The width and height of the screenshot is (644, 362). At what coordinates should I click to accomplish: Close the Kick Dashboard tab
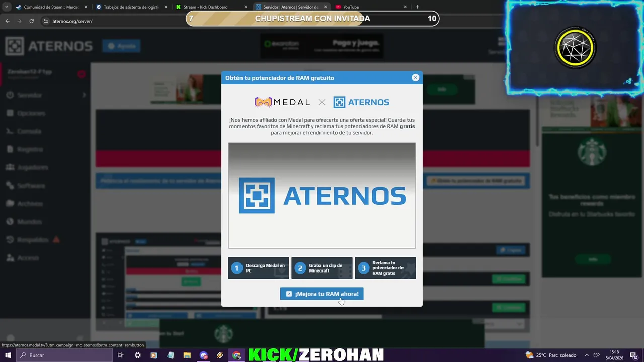(246, 7)
